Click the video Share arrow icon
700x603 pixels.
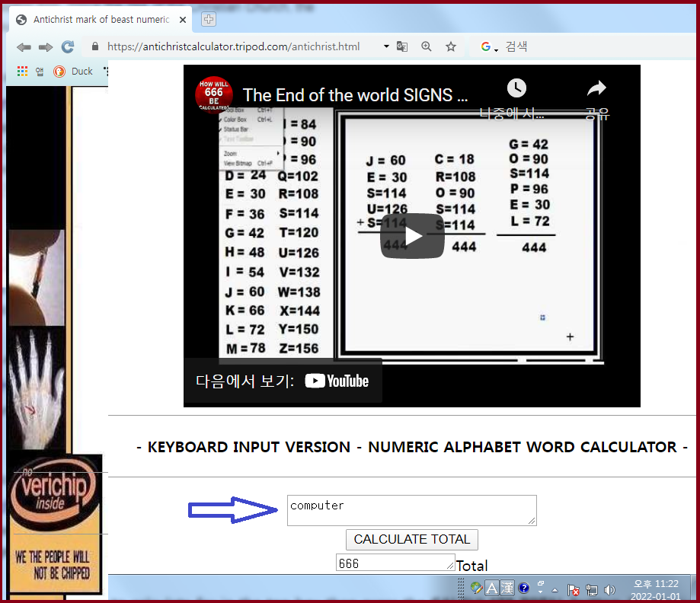coord(596,88)
